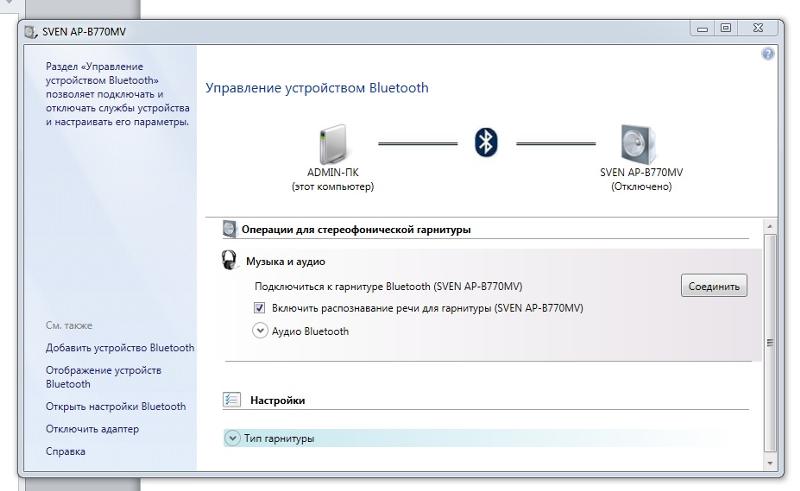Open Добавить устройство Bluetooth link

pos(120,348)
